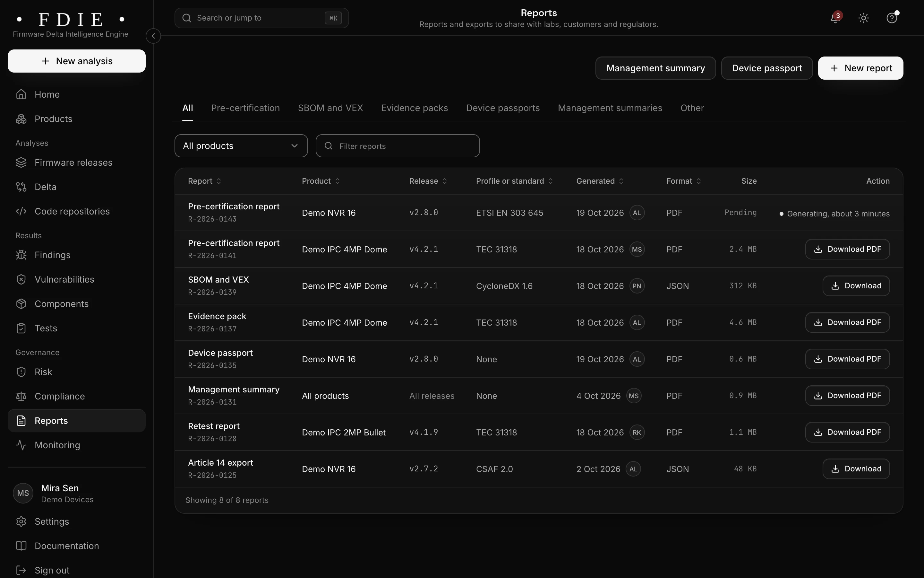The width and height of the screenshot is (924, 578).
Task: Click the Code repositories brackets icon
Action: click(x=21, y=211)
